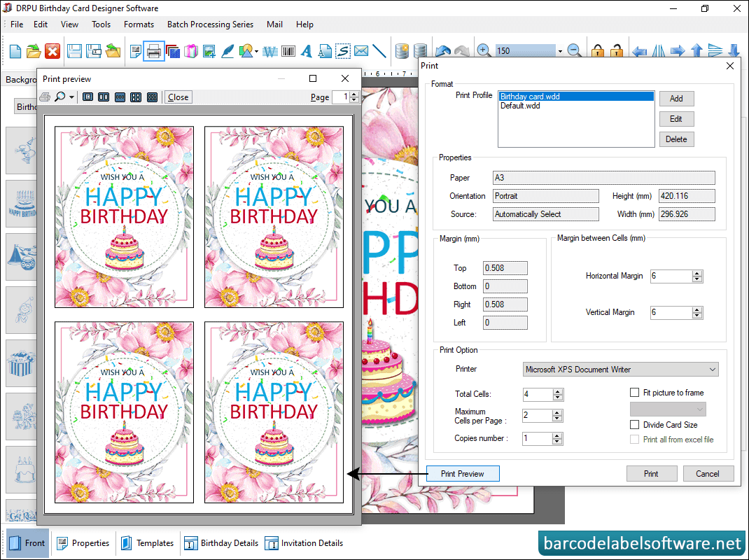Click the Edit print profile button
The width and height of the screenshot is (749, 560).
pos(676,119)
